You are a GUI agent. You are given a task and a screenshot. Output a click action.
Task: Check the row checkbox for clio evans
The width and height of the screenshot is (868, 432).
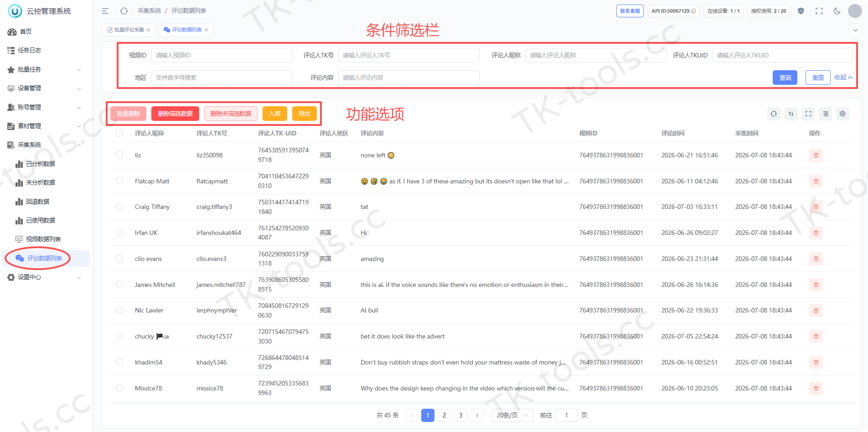[119, 258]
